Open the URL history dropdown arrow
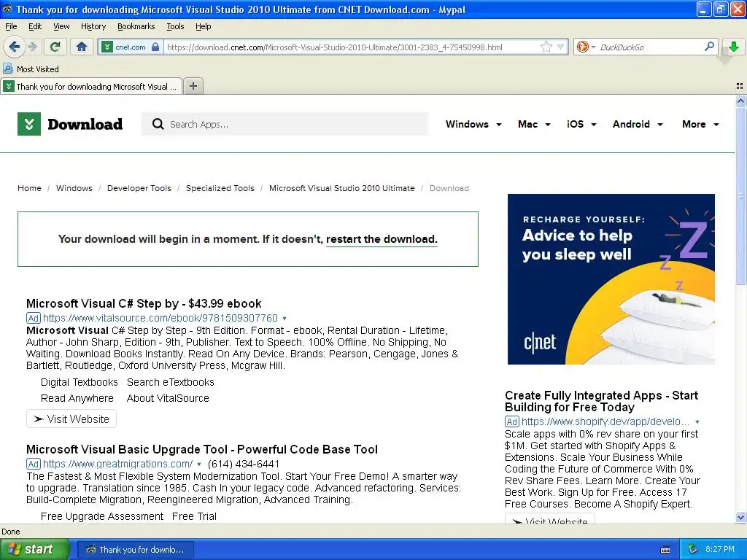Screen dimensions: 747x560 click(561, 47)
